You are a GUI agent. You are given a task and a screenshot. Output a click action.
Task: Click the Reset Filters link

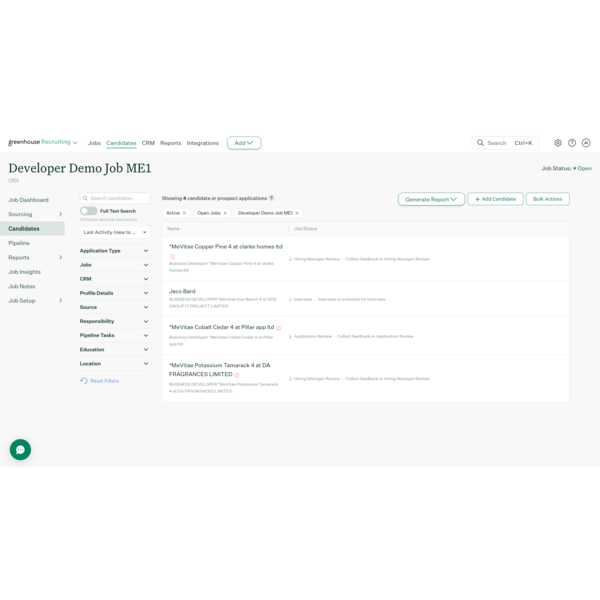(104, 381)
